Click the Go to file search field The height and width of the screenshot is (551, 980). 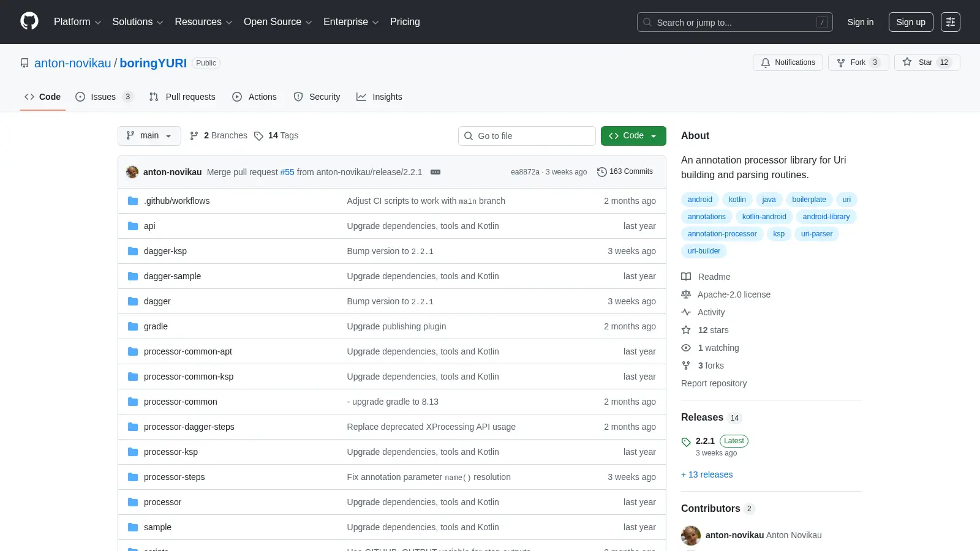tap(527, 136)
